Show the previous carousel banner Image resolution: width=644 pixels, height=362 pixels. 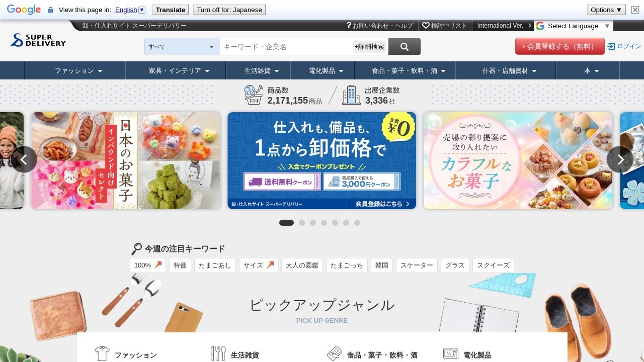[x=24, y=159]
